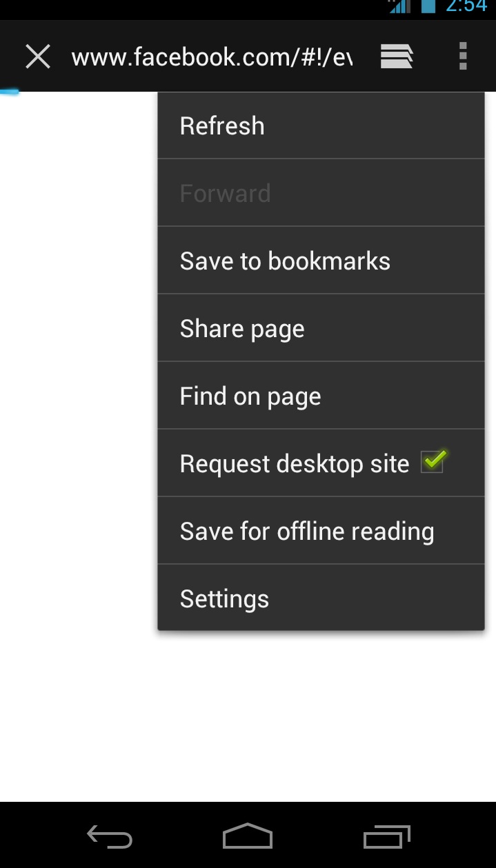Tap the battery status icon

[x=428, y=6]
